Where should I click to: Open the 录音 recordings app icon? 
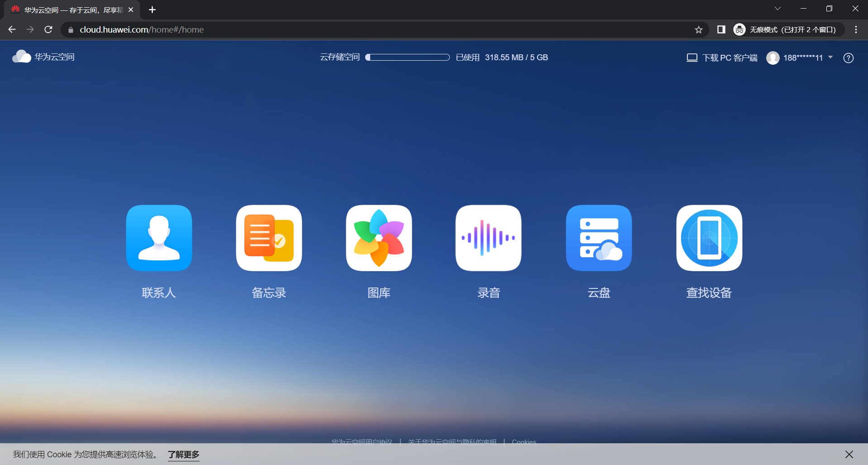tap(489, 238)
